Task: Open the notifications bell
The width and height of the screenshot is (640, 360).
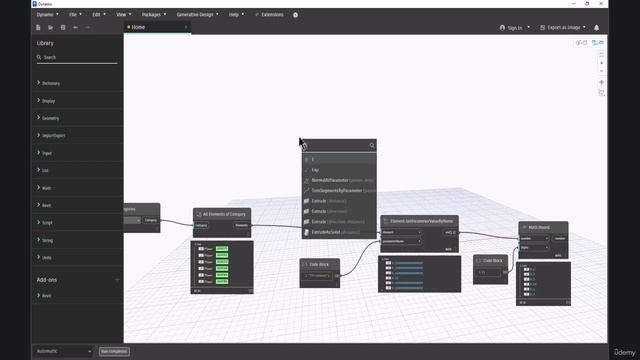Action: (596, 28)
